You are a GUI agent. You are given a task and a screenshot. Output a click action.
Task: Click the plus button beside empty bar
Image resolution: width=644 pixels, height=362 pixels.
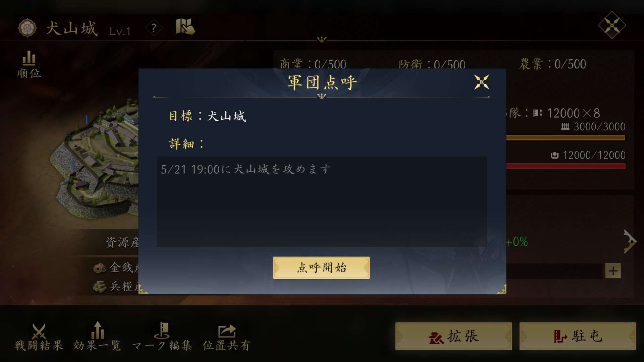tap(613, 271)
